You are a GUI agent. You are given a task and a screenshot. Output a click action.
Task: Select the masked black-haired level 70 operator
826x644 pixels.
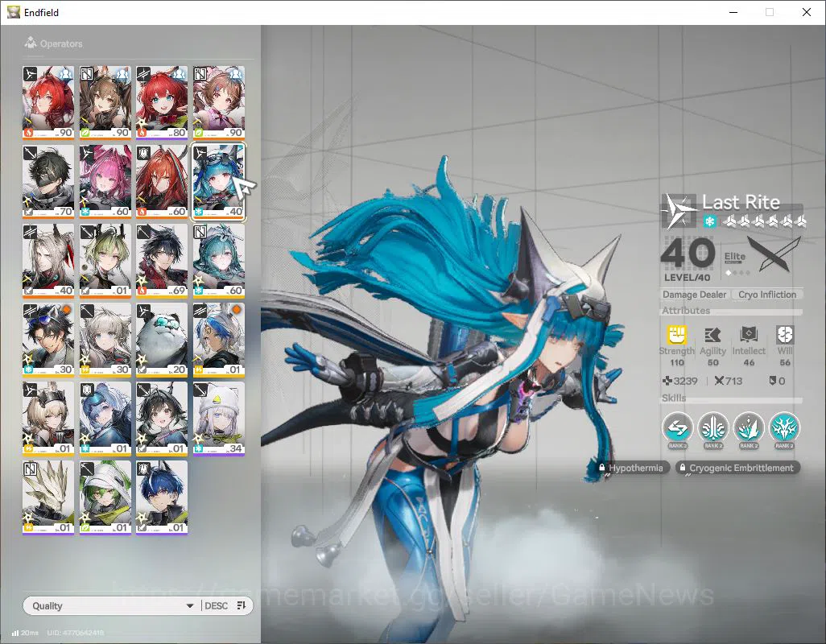click(x=48, y=182)
